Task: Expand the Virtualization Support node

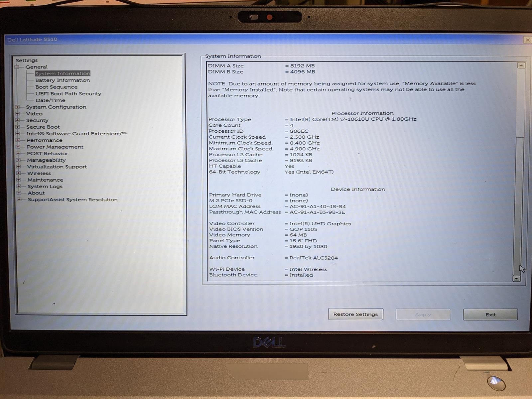Action: click(18, 167)
